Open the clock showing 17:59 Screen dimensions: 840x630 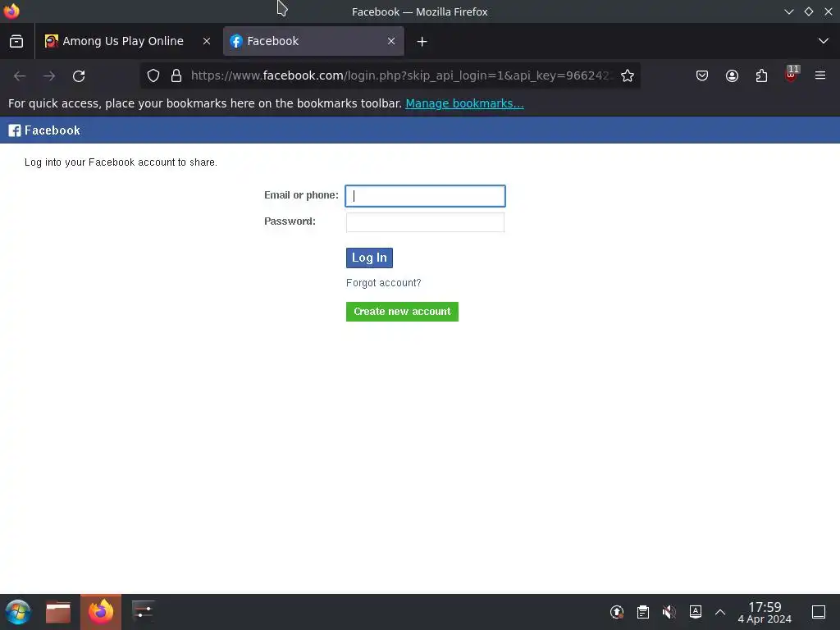[765, 612]
